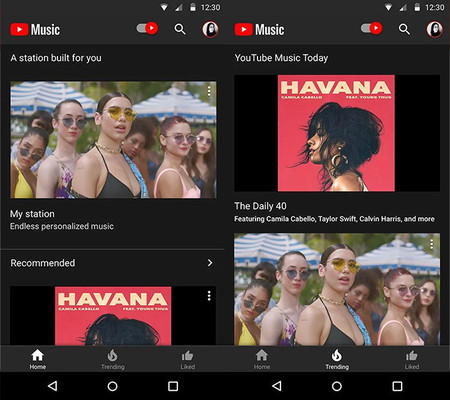This screenshot has width=450, height=400.
Task: Click 'The Daily 40' title
Action: (x=260, y=206)
